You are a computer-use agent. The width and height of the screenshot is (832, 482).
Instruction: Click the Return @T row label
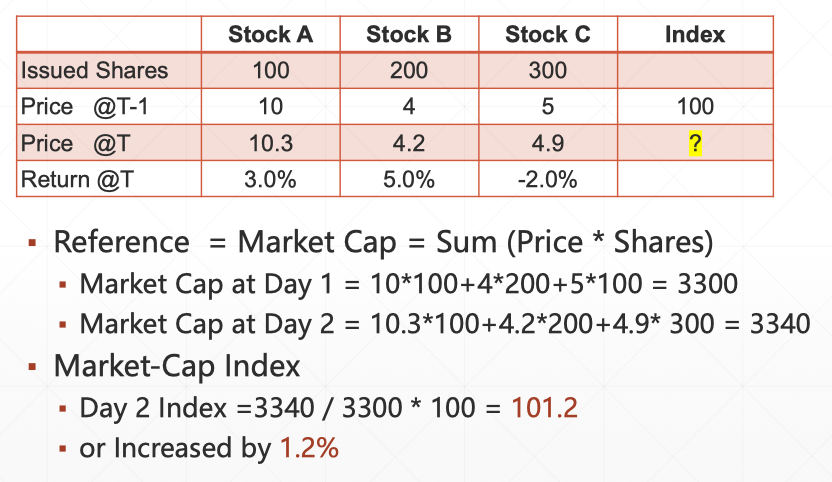pos(83,180)
